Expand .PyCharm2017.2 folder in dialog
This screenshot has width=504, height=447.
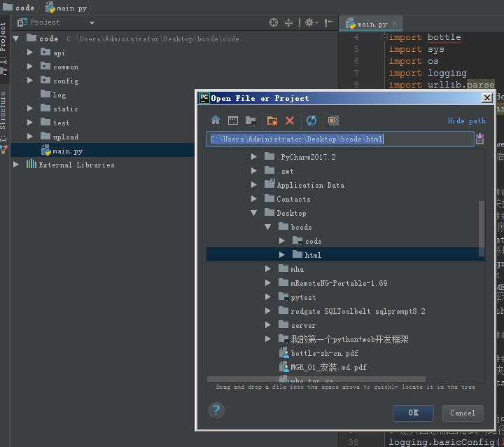click(x=253, y=157)
